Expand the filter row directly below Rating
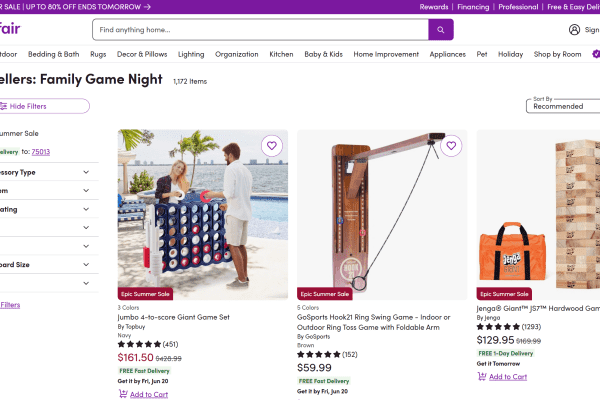This screenshot has height=400, width=600. 49,228
